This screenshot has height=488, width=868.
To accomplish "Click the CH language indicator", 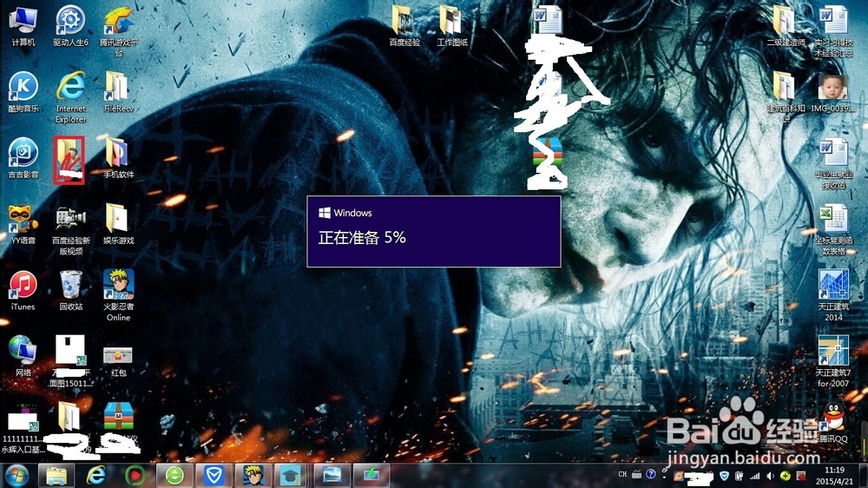I will point(622,475).
